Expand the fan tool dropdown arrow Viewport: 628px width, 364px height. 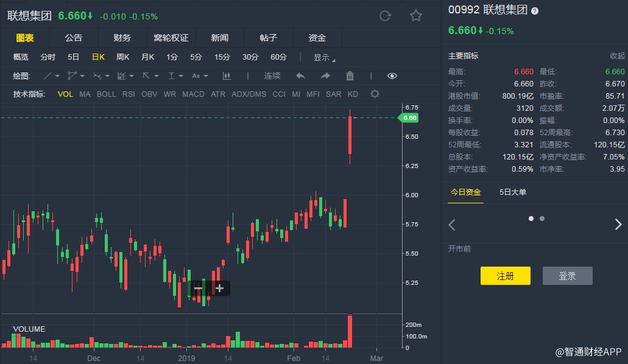pyautogui.click(x=132, y=76)
